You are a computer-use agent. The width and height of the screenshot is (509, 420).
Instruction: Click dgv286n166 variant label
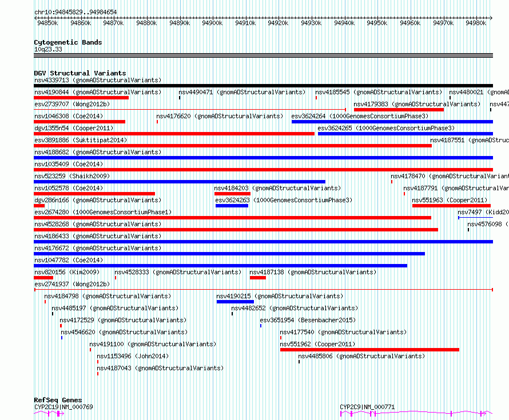98,200
